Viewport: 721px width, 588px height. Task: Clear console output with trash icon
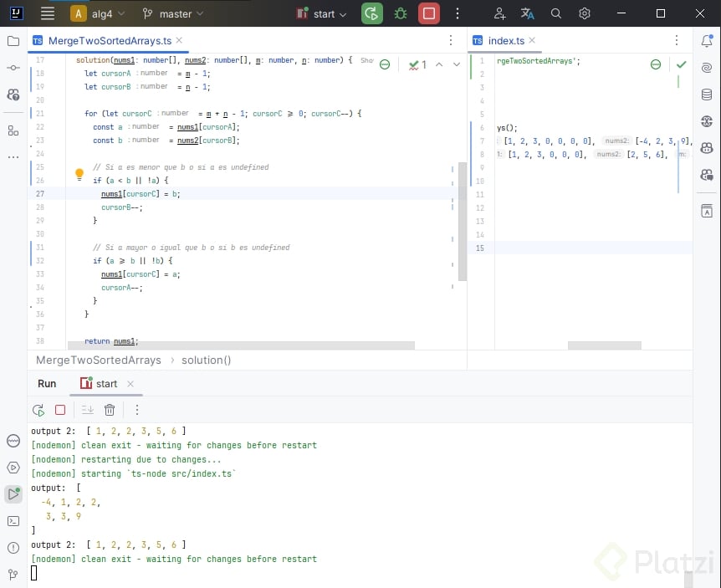point(110,410)
